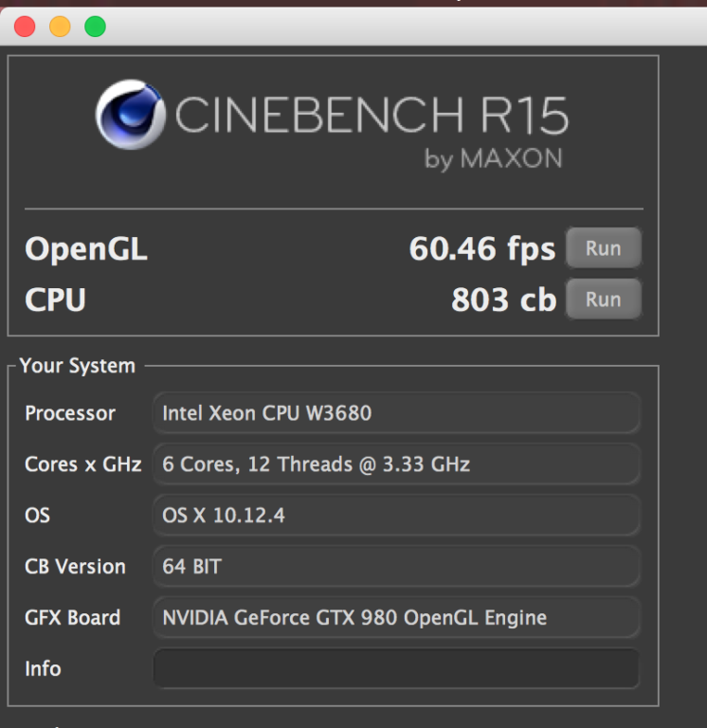The width and height of the screenshot is (707, 728).
Task: Run the OpenGL benchmark
Action: pyautogui.click(x=604, y=248)
